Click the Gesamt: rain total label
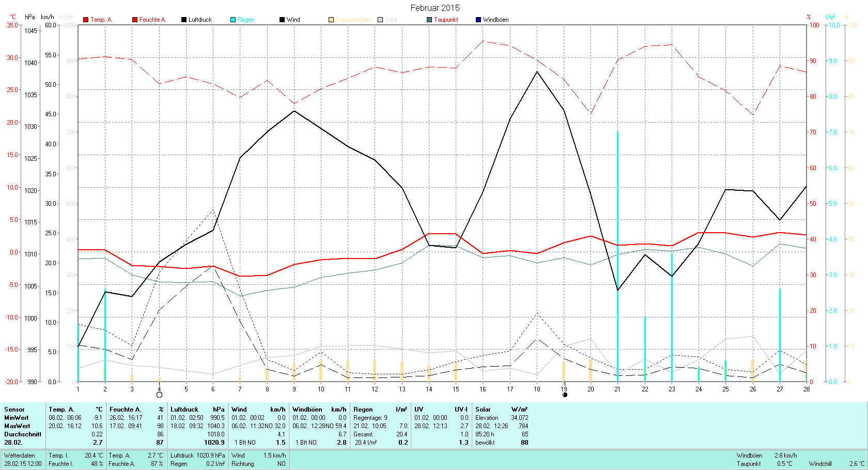This screenshot has height=470, width=868. tap(363, 434)
